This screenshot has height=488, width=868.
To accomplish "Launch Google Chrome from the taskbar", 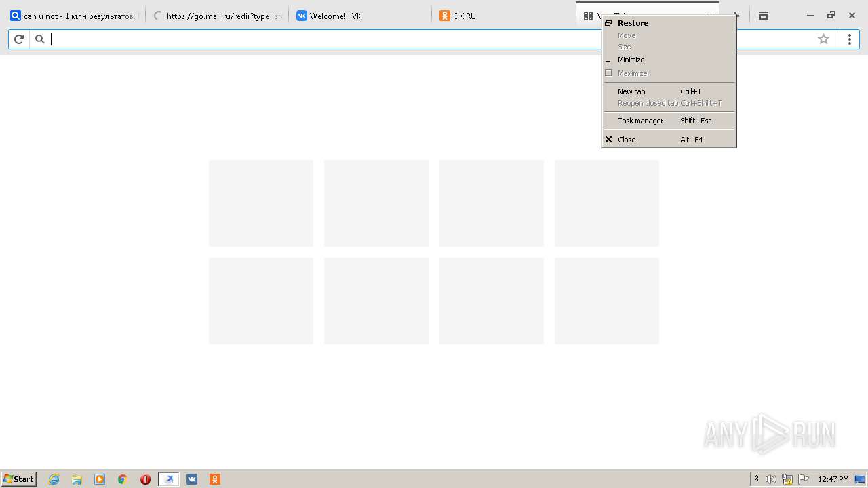I will [123, 479].
